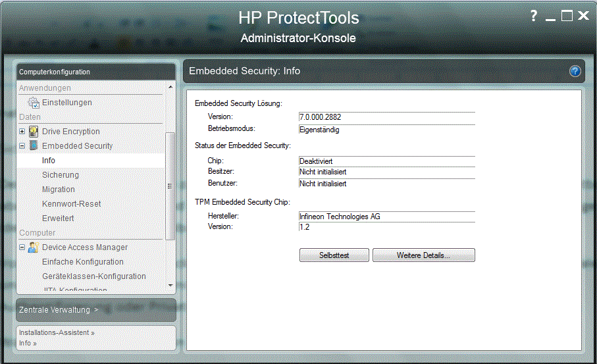Click the Computer category label
This screenshot has width=597, height=364.
click(x=38, y=232)
